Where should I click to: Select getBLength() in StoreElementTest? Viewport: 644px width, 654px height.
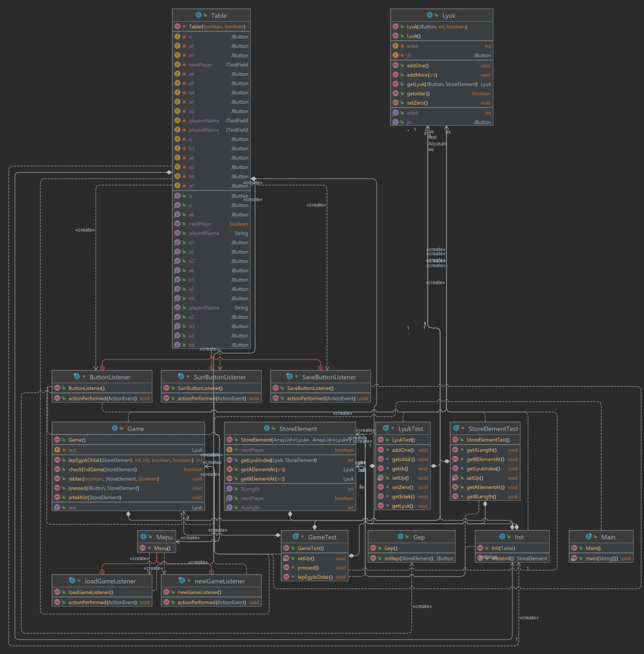[x=485, y=496]
